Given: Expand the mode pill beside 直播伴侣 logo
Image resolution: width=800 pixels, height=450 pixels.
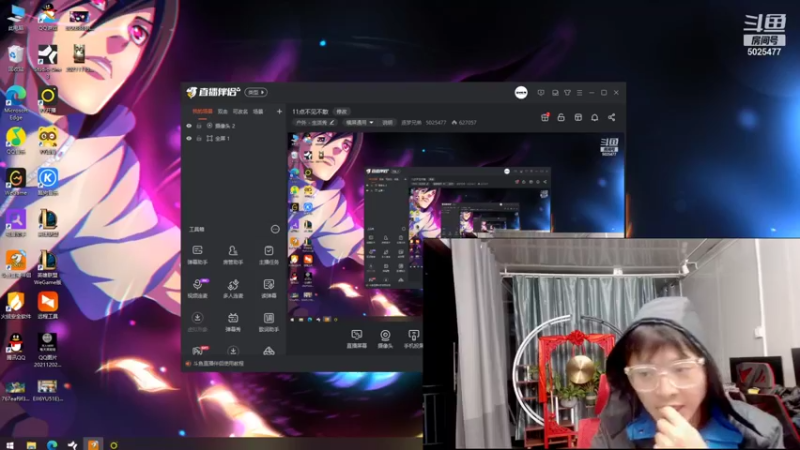Looking at the screenshot, I should [x=256, y=92].
